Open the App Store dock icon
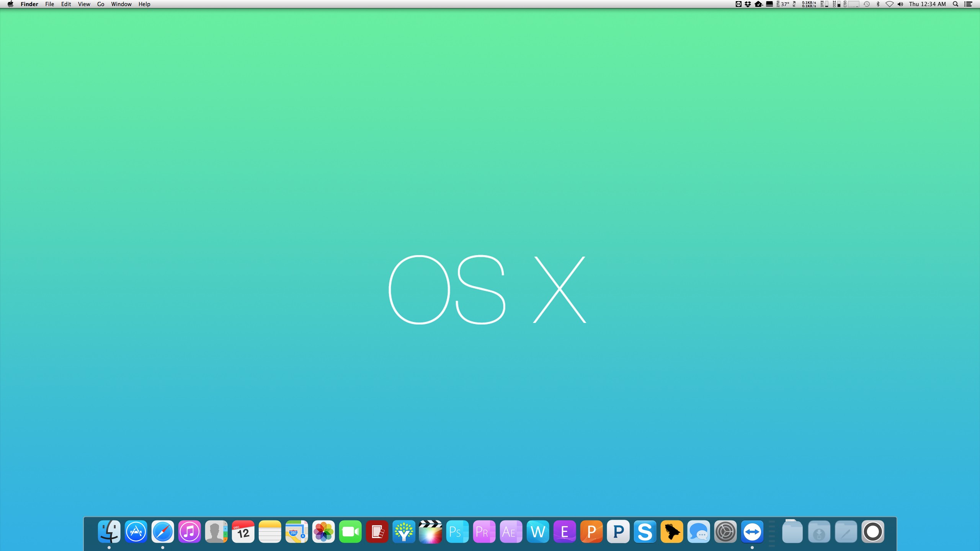Viewport: 980px width, 551px height. pyautogui.click(x=136, y=531)
